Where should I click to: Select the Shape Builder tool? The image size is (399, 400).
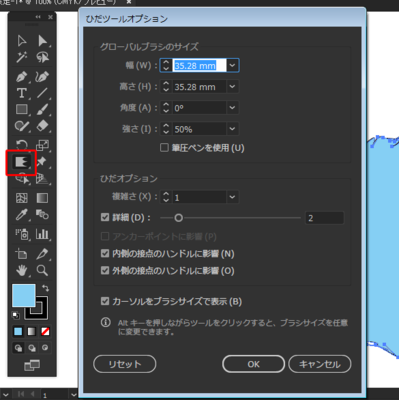(x=22, y=179)
